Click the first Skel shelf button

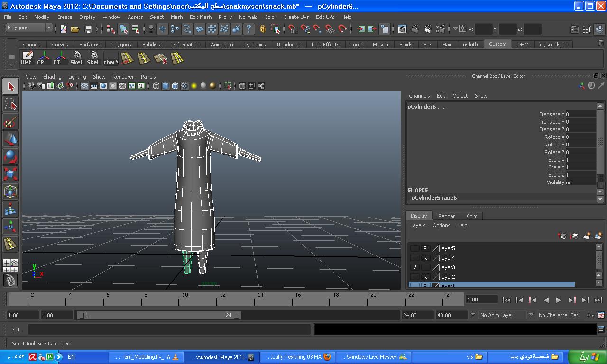[76, 58]
